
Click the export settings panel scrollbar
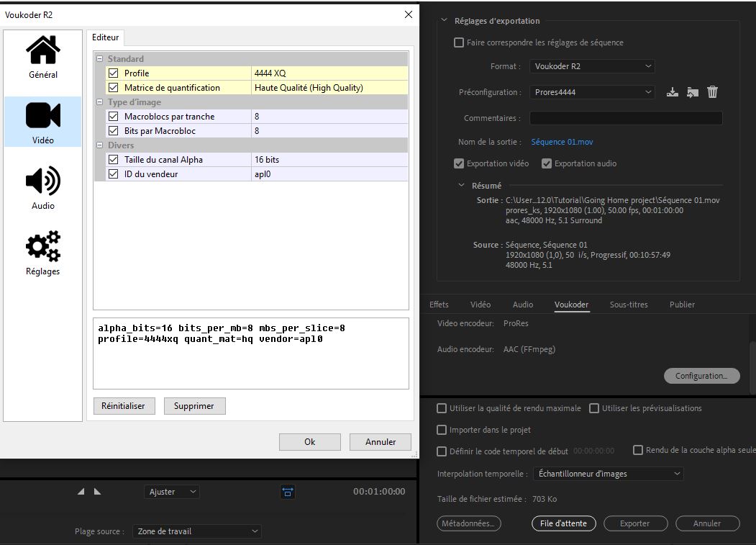pos(752,367)
